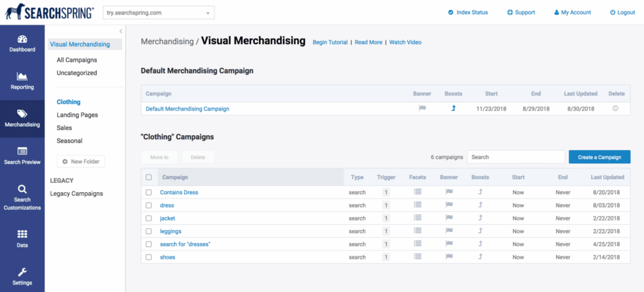The width and height of the screenshot is (644, 292).
Task: Click Facets list icon for Contains Dress
Action: 418,192
